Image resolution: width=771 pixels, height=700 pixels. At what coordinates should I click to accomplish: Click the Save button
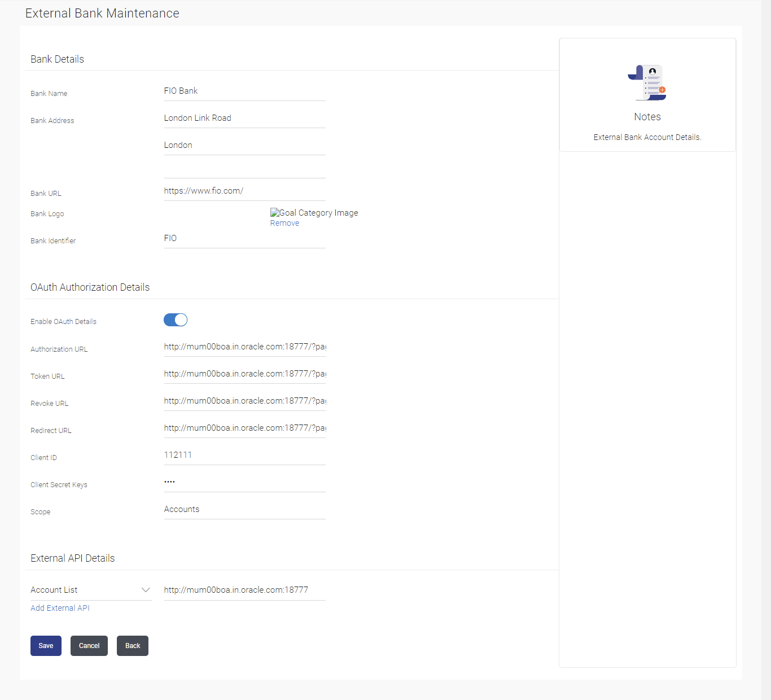[x=46, y=646]
